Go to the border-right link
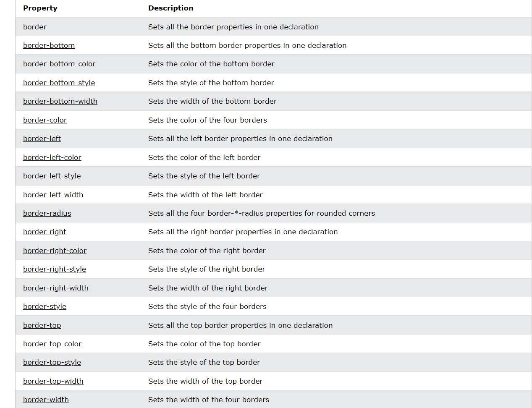Screen dimensions: 532x408 45,232
